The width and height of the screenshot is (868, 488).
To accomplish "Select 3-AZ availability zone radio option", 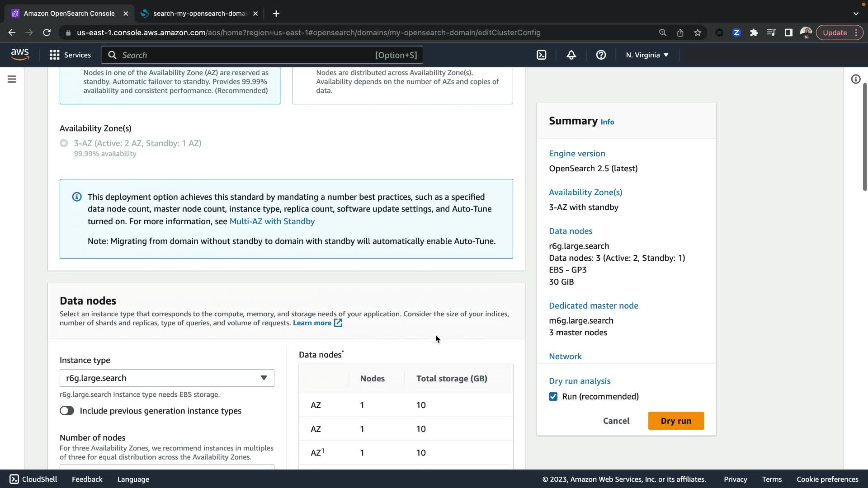I will [x=64, y=143].
